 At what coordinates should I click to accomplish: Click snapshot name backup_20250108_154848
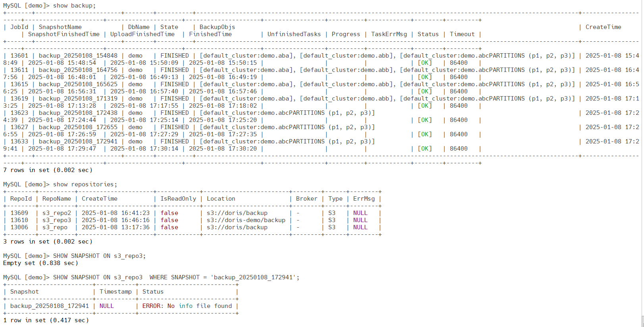click(78, 56)
